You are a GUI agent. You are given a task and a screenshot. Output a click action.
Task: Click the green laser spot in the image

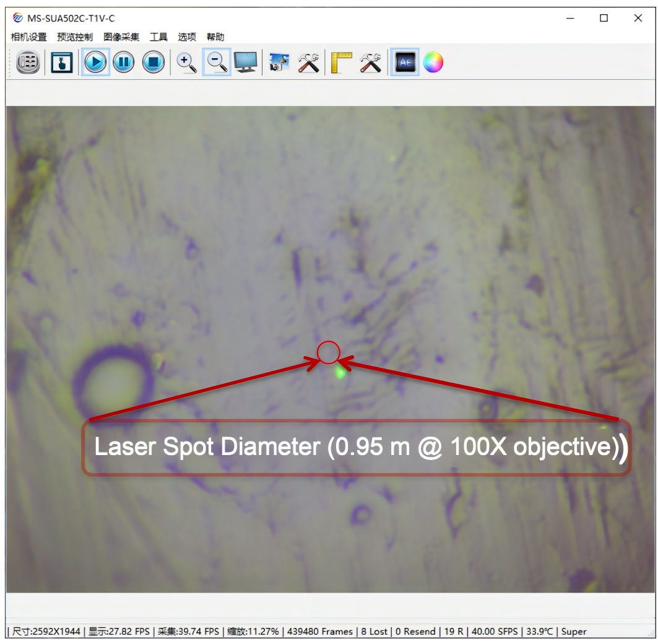[340, 373]
